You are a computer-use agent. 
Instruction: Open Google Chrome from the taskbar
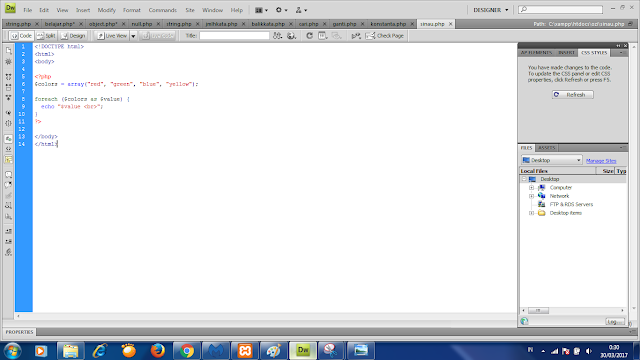click(187, 351)
